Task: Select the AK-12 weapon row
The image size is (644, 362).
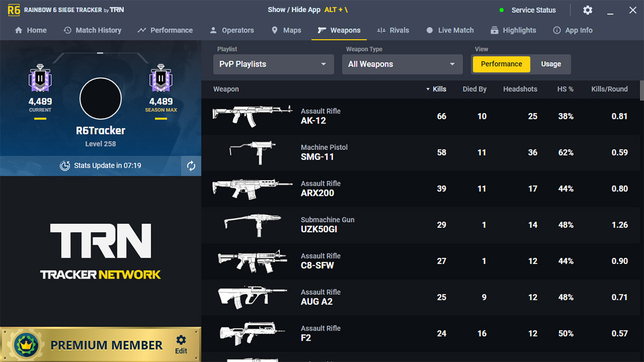Action: (x=376, y=116)
